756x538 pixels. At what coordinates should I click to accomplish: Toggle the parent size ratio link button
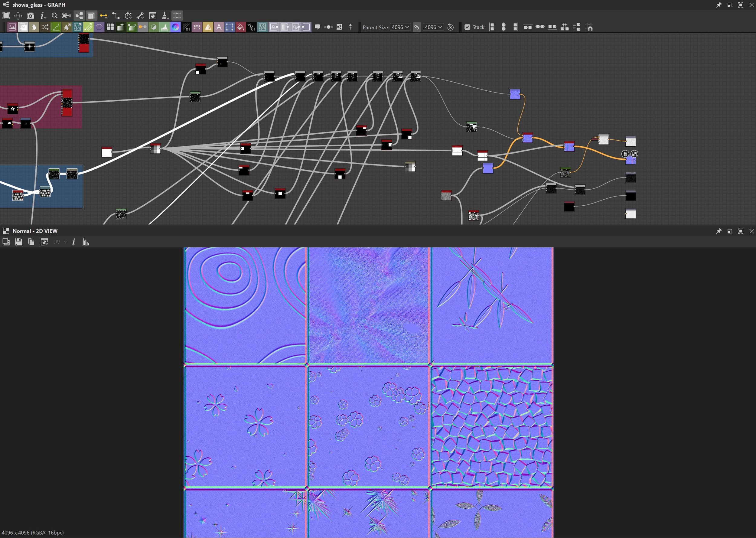pos(417,27)
